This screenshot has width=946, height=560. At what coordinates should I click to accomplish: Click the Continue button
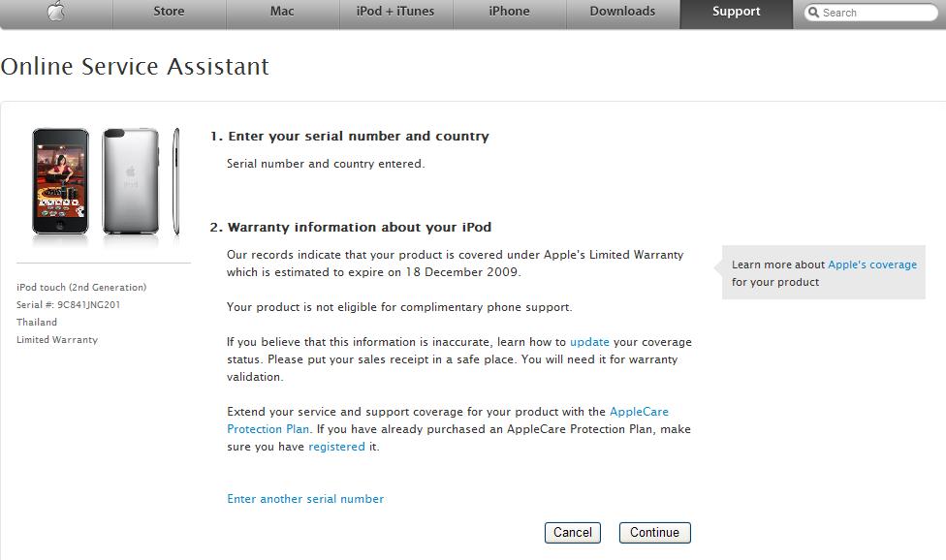click(x=654, y=532)
